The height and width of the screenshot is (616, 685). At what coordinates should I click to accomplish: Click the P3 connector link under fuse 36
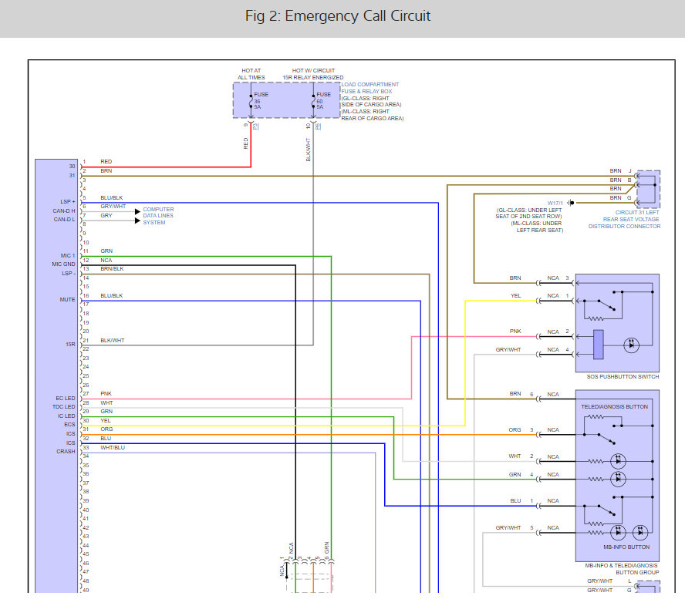click(x=255, y=126)
